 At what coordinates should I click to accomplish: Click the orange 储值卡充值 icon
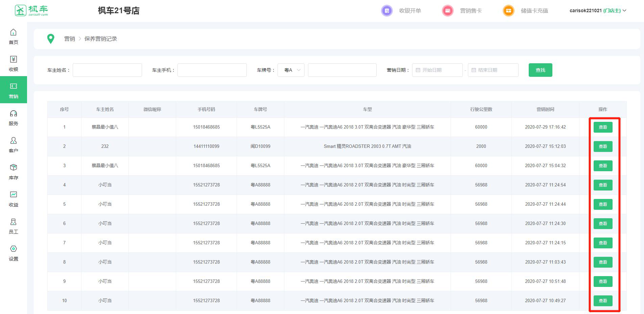(508, 11)
